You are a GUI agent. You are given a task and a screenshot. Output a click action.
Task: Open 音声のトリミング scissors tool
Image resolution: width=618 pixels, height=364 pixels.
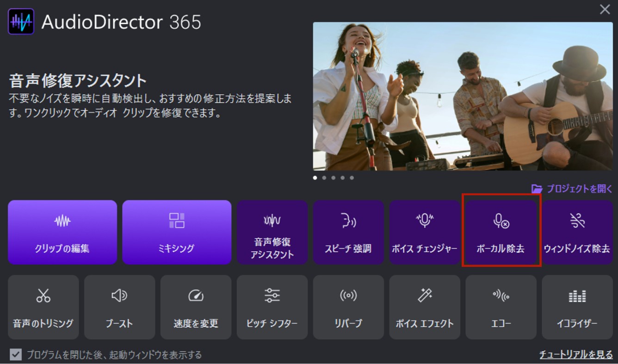tap(43, 307)
